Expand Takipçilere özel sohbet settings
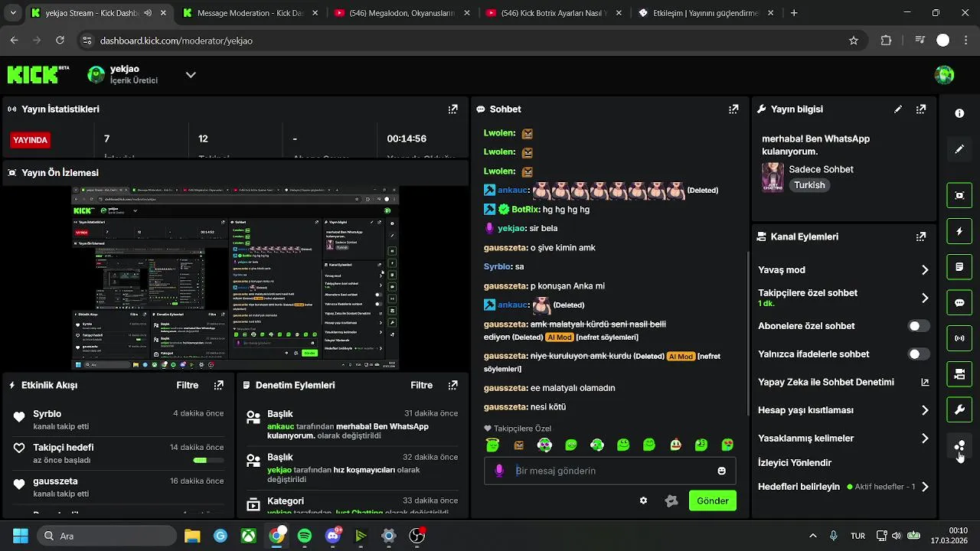The width and height of the screenshot is (980, 551). [925, 298]
